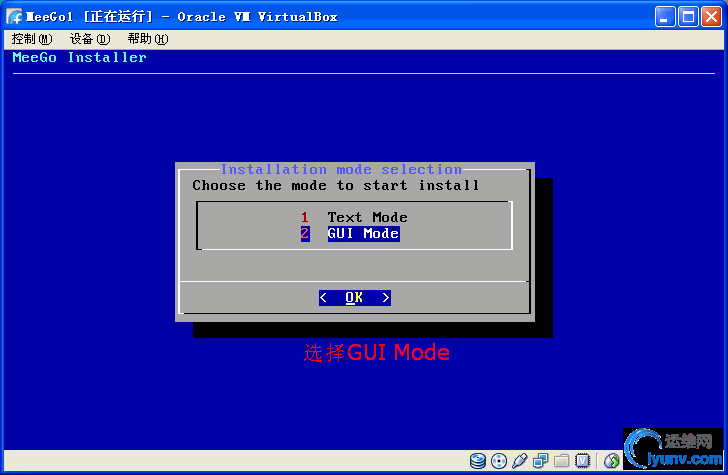Click the highlighted number 2 list entry

click(x=305, y=233)
